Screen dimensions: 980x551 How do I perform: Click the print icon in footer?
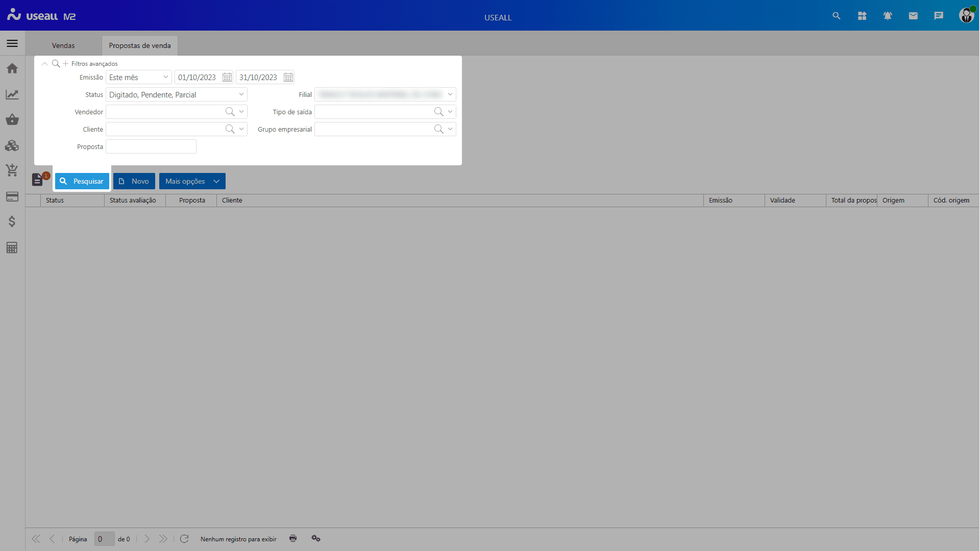293,538
